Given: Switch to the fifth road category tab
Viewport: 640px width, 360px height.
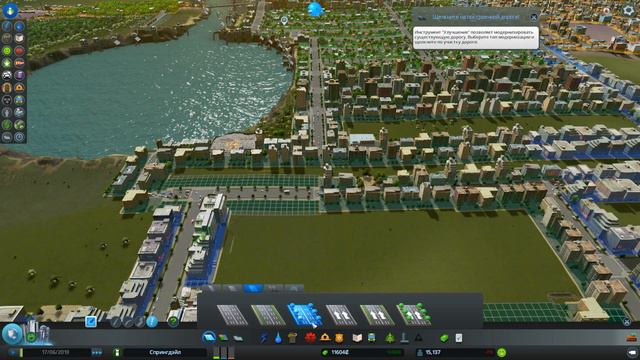Looking at the screenshot, I should click(x=294, y=289).
